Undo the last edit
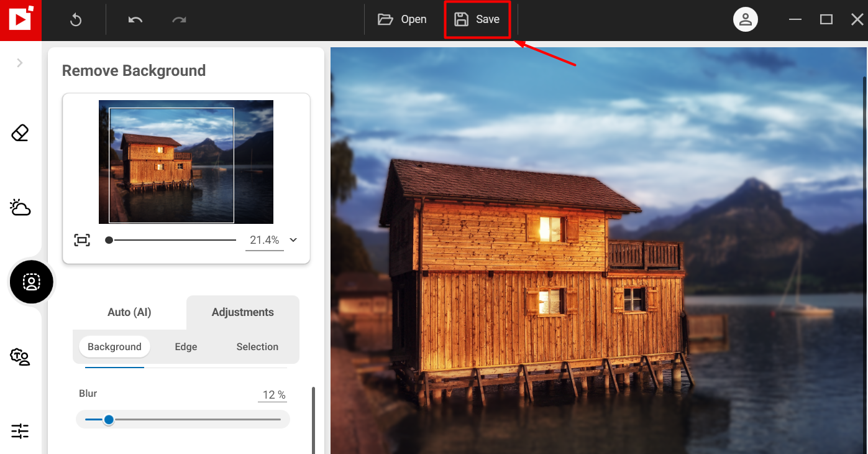The height and width of the screenshot is (454, 868). (135, 20)
